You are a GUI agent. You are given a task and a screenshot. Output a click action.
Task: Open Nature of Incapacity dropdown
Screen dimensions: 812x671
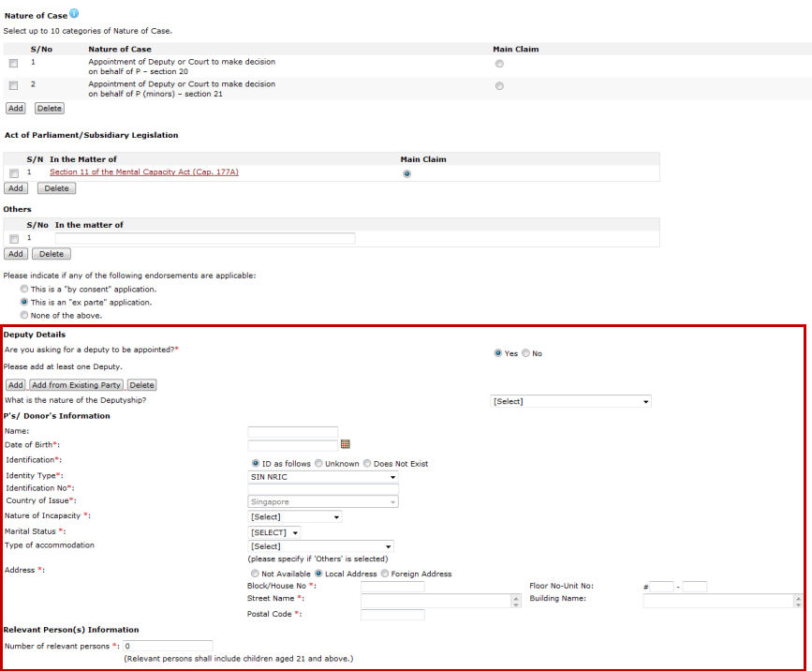[x=295, y=516]
